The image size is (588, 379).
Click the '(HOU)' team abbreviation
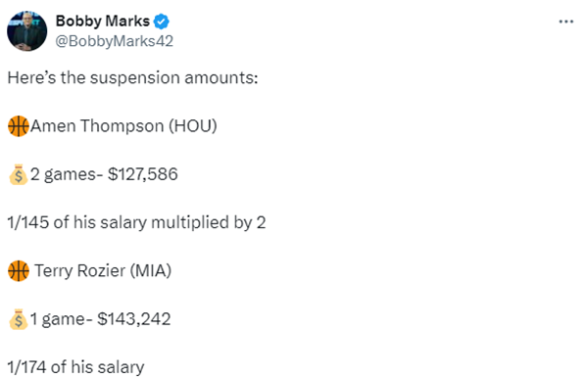(x=192, y=126)
